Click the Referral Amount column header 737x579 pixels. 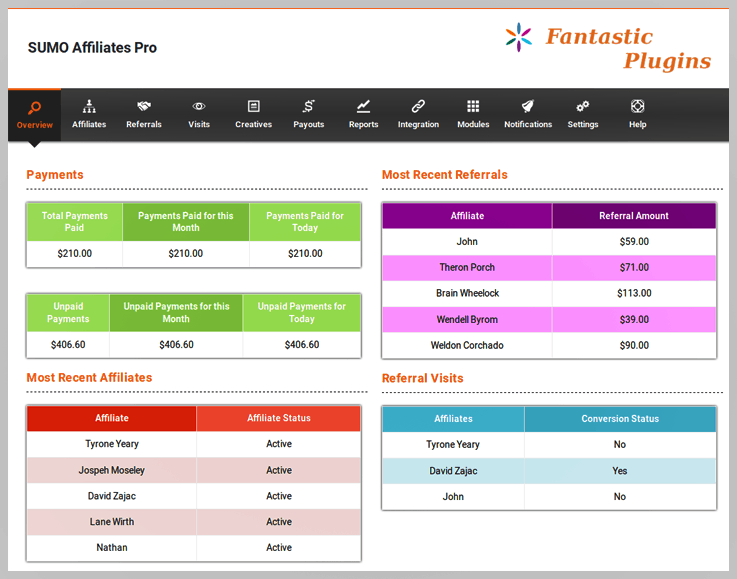click(x=634, y=216)
